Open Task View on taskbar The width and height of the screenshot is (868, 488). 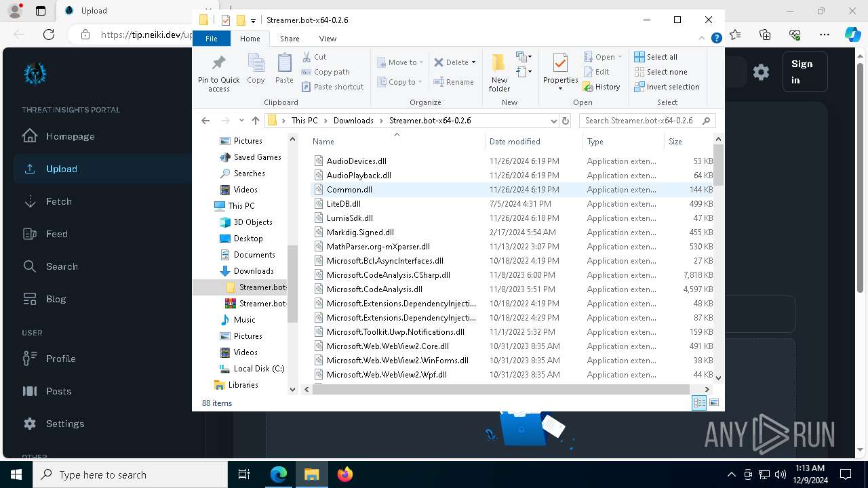[x=244, y=474]
